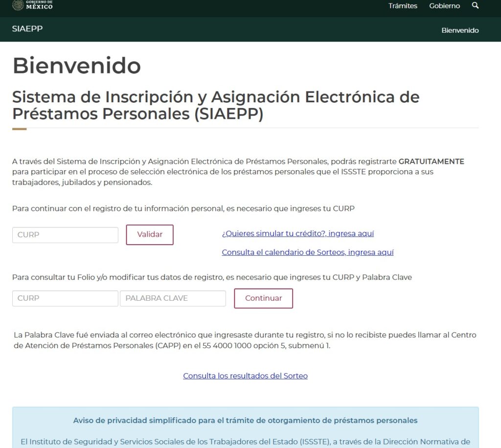This screenshot has height=448, width=501.
Task: Click the Aviso de privacidad simplificado heading
Action: point(246,420)
